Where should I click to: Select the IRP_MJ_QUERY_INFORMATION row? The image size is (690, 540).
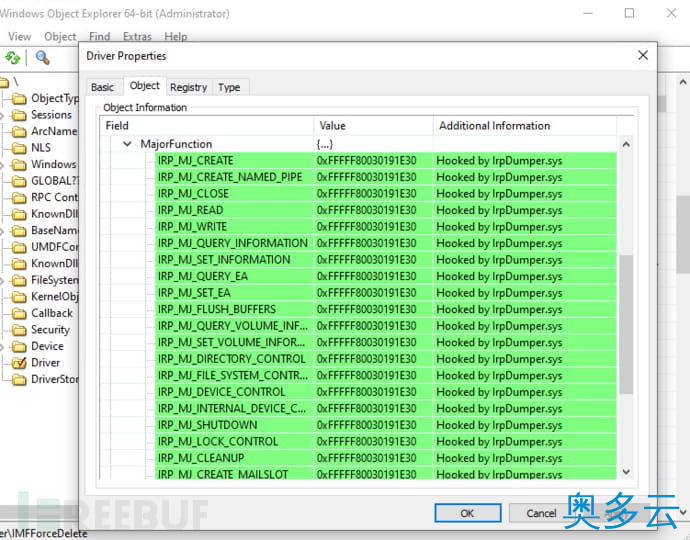[x=385, y=243]
